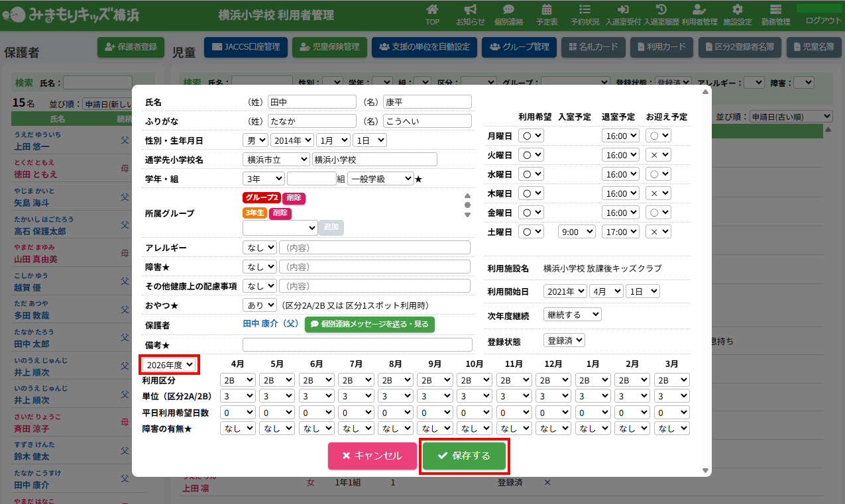Click the 田中 康介（父） guardian link
The height and width of the screenshot is (504, 845).
(271, 325)
